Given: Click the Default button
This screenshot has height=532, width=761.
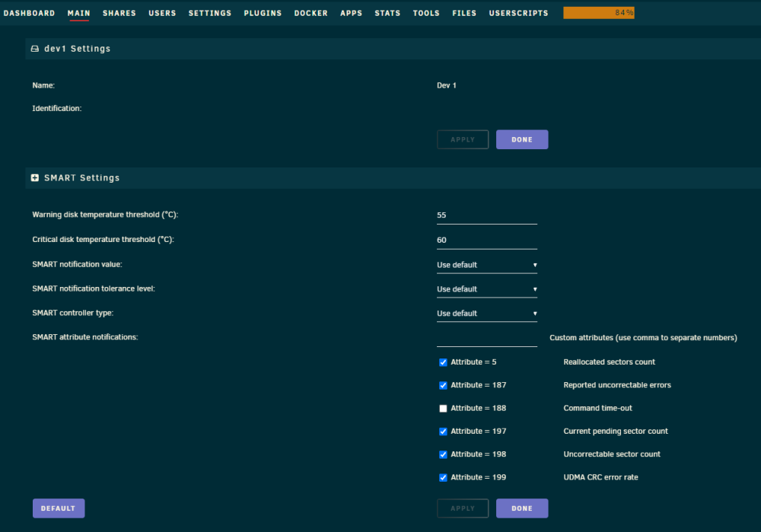Looking at the screenshot, I should pos(59,508).
